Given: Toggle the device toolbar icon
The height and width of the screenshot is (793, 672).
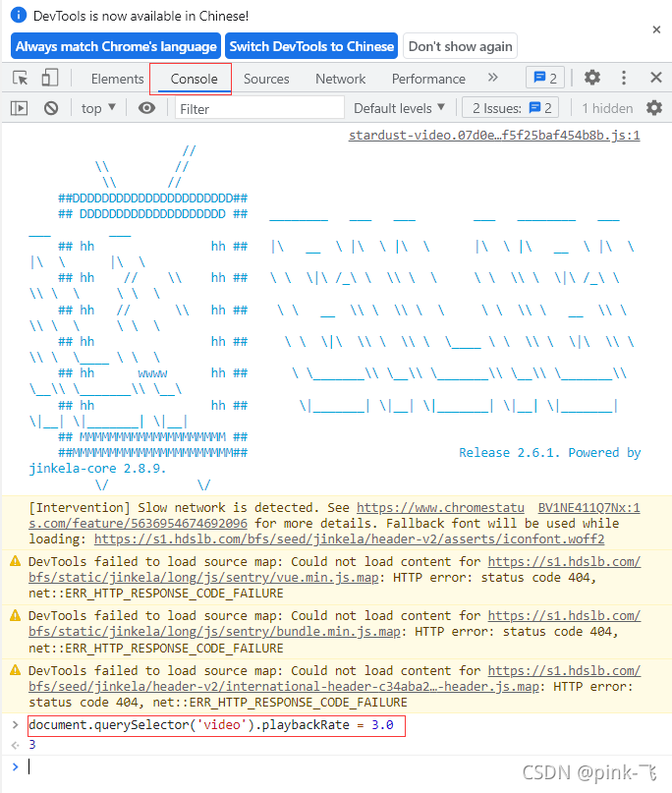Looking at the screenshot, I should click(49, 78).
